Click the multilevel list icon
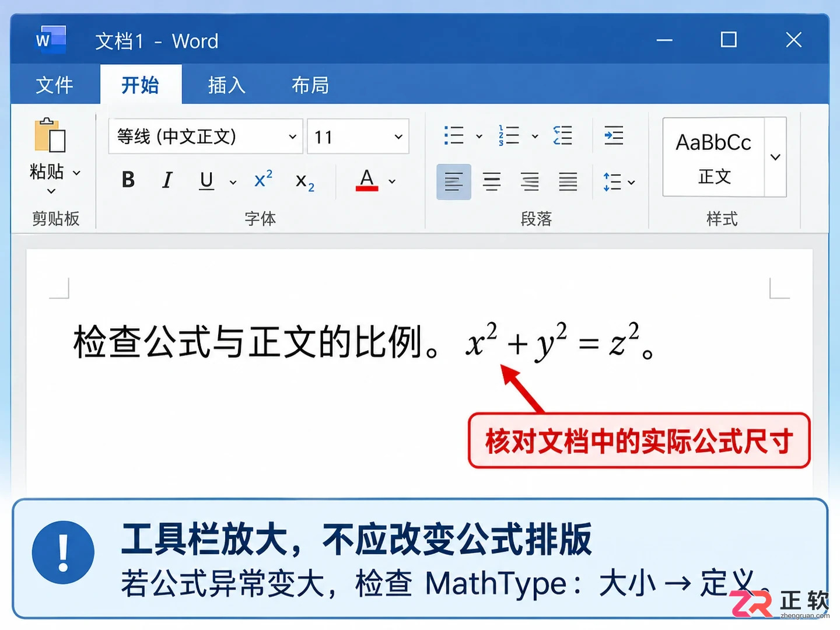 pos(563,135)
